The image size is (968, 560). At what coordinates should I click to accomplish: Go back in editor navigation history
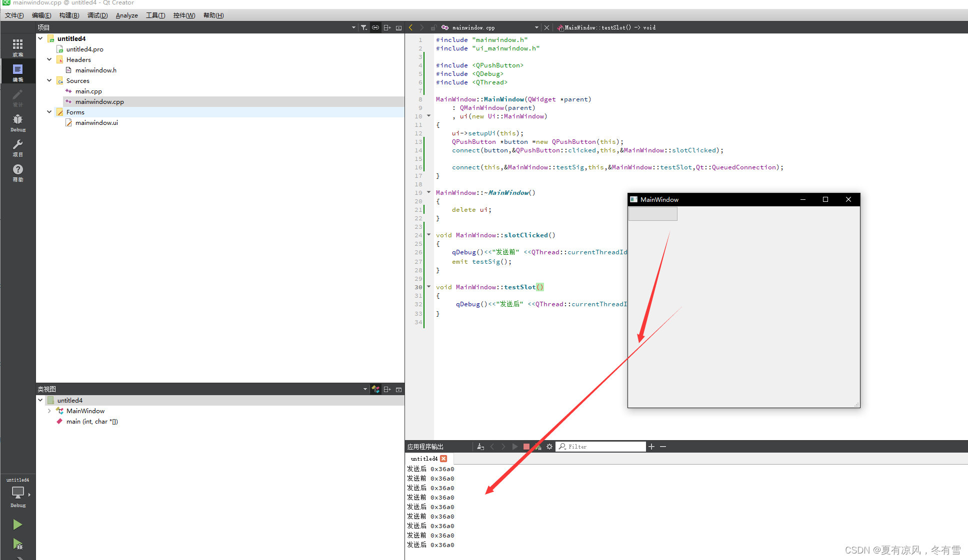click(x=411, y=27)
